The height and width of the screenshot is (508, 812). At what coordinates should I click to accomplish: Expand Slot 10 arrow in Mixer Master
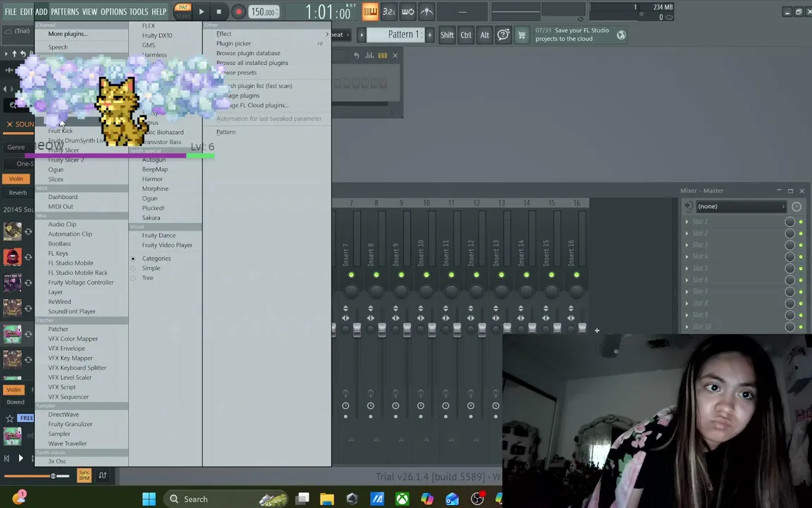687,327
